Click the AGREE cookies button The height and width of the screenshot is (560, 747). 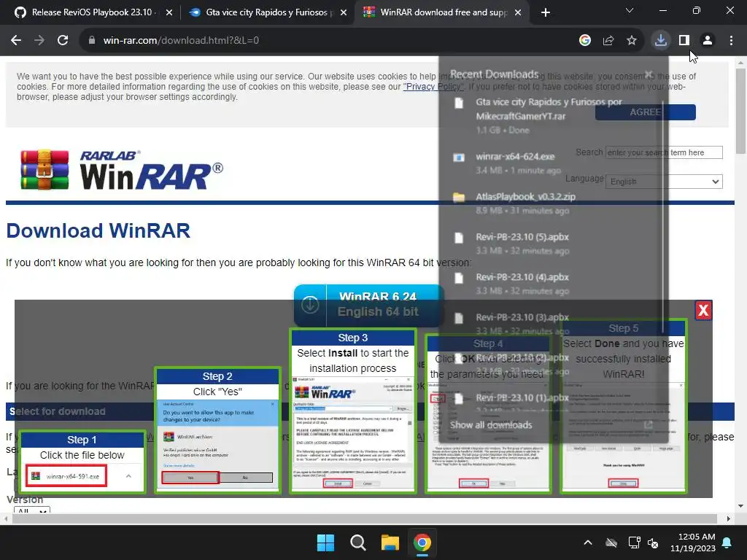coord(645,112)
